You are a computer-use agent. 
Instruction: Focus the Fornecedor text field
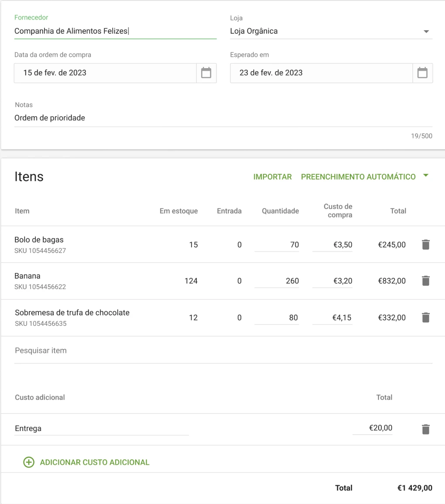(x=115, y=31)
